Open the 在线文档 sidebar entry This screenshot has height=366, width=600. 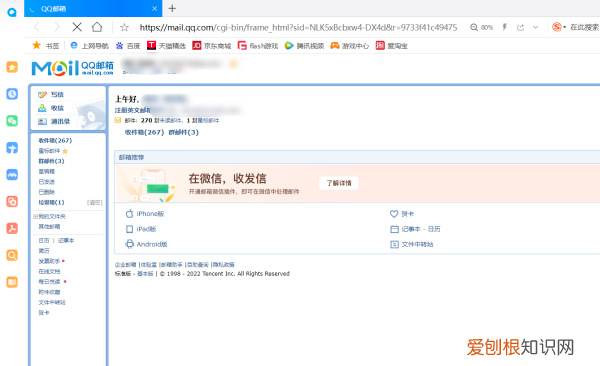pyautogui.click(x=49, y=271)
